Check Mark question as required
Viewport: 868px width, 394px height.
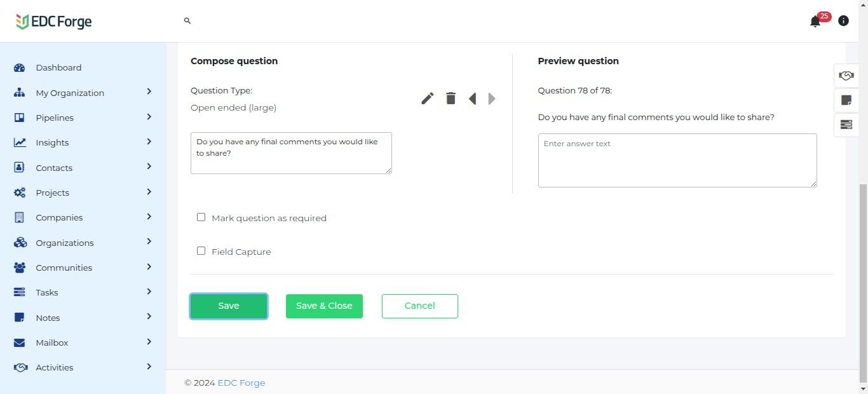coord(201,217)
